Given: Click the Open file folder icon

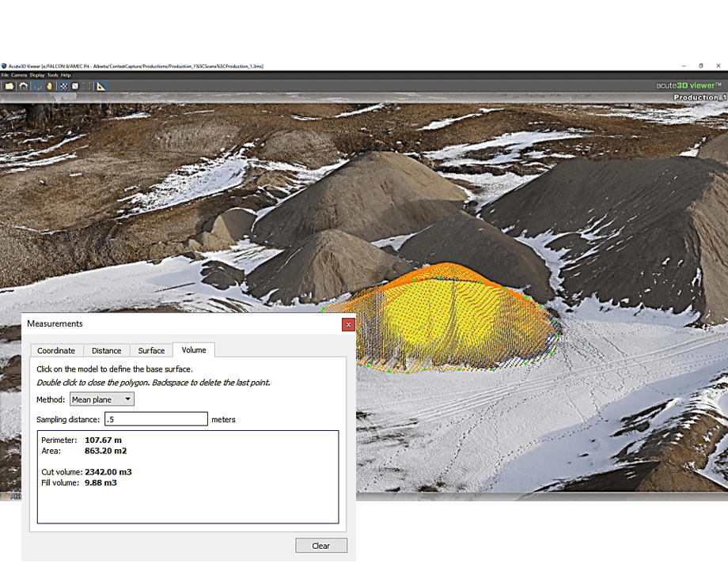Looking at the screenshot, I should [x=9, y=85].
